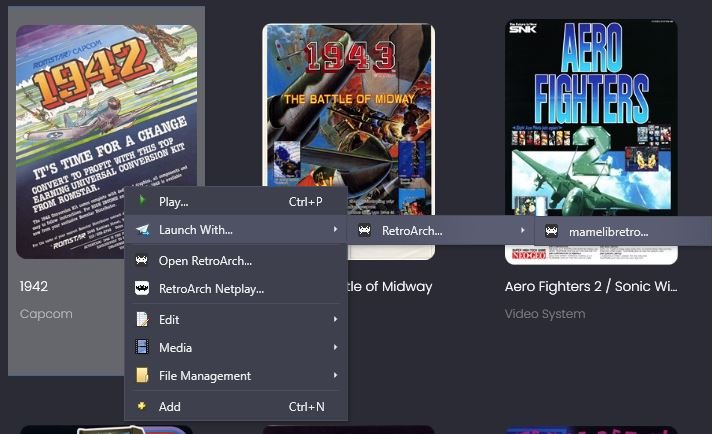Click the Ctrl+P shortcut text

tap(306, 202)
